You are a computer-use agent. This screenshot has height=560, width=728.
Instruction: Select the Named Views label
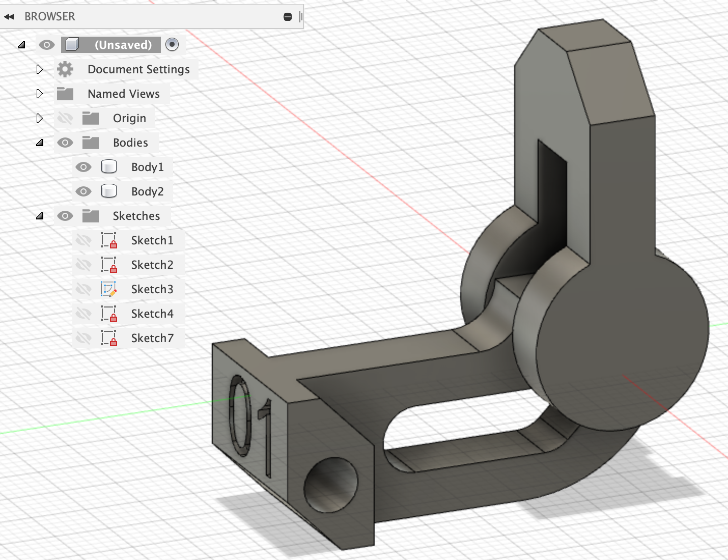(x=124, y=94)
